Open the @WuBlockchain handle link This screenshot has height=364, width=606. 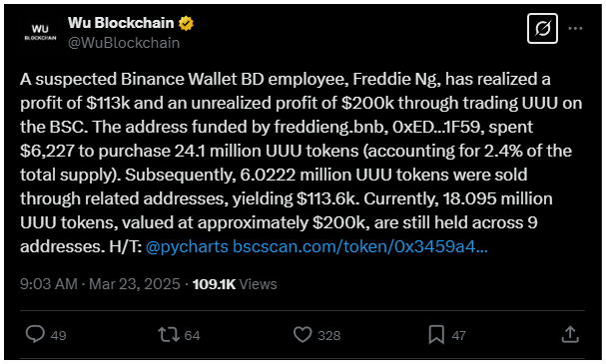coord(124,43)
